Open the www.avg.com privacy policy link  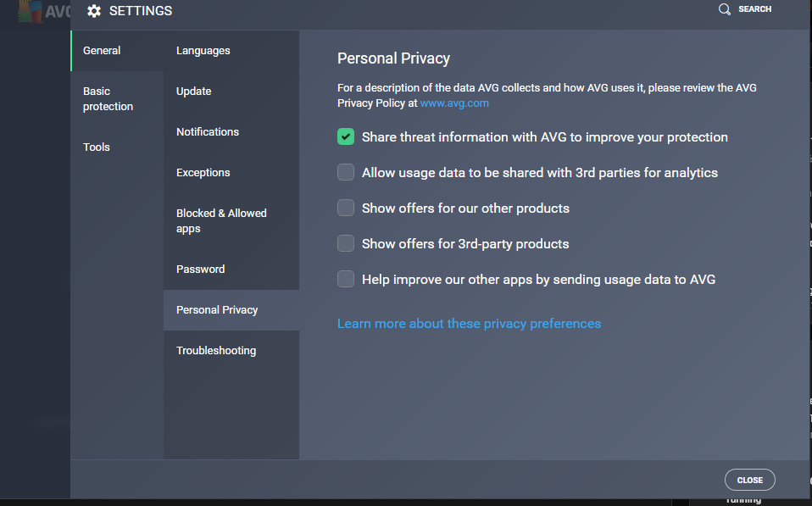454,103
